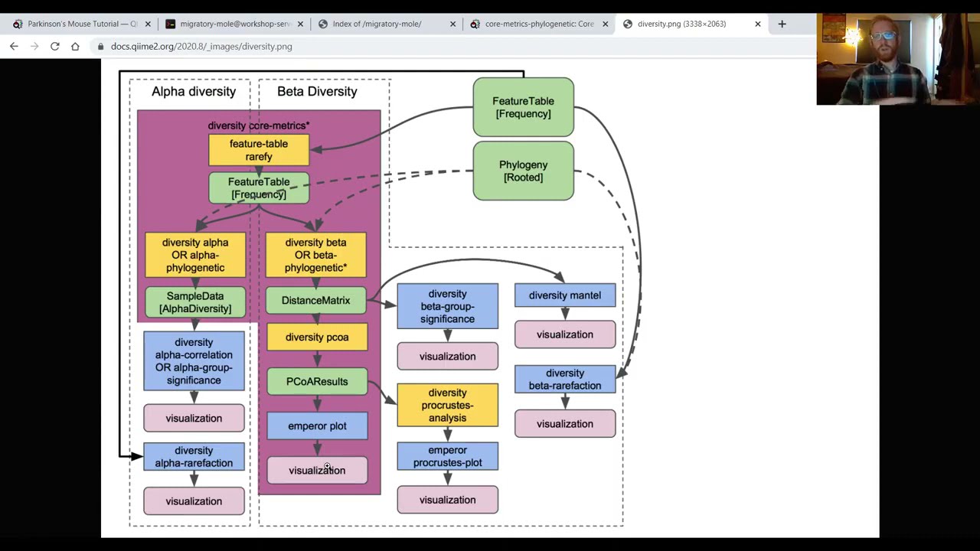Click the 'Beta Diversity' heading
Image resolution: width=980 pixels, height=551 pixels.
pyautogui.click(x=317, y=91)
